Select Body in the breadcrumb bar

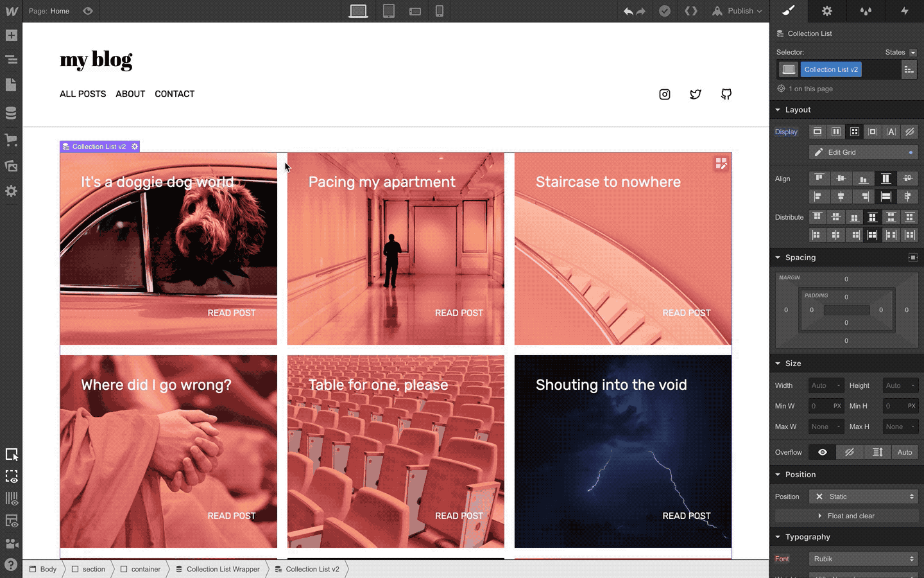coord(43,569)
